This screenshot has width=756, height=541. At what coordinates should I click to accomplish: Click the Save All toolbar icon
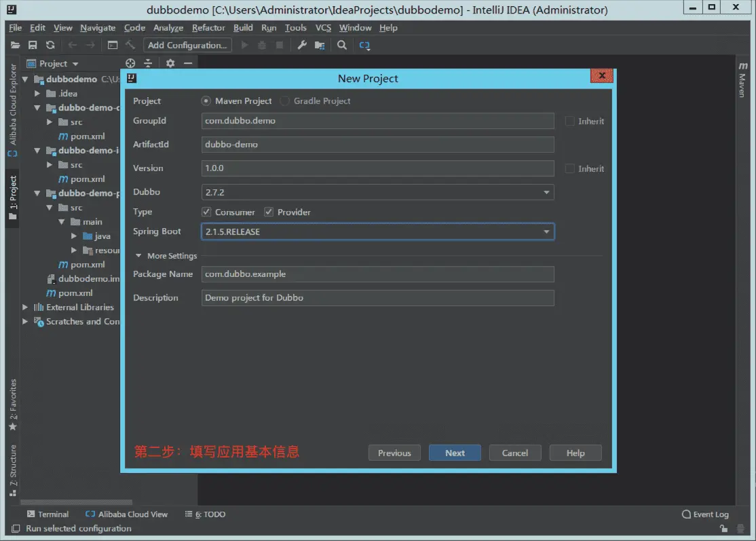click(x=33, y=45)
